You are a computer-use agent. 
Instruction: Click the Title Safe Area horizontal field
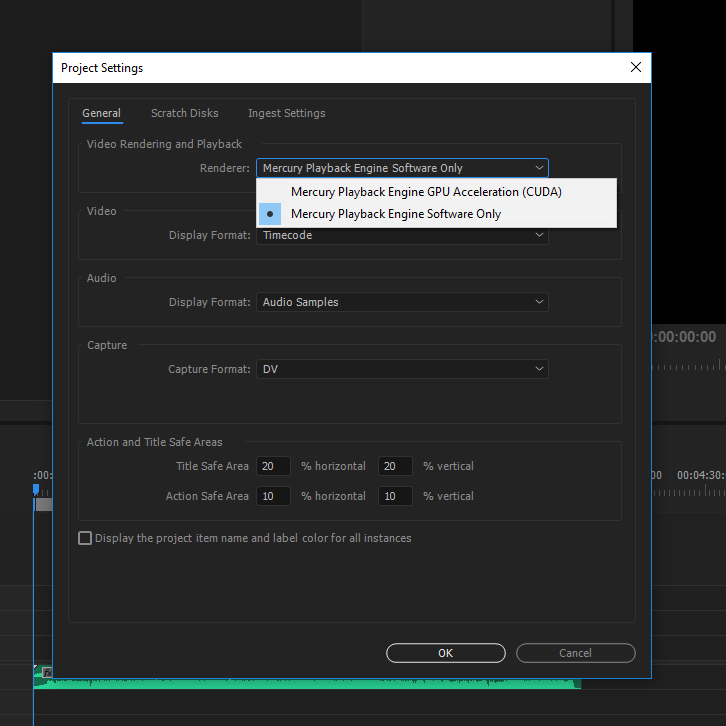click(273, 466)
